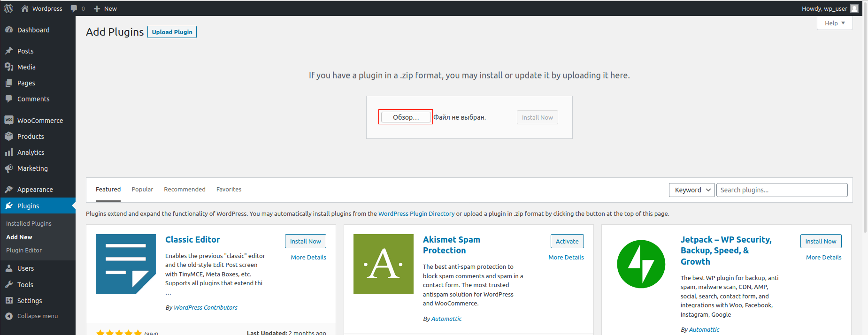Open Installed Plugins submenu item

(29, 224)
